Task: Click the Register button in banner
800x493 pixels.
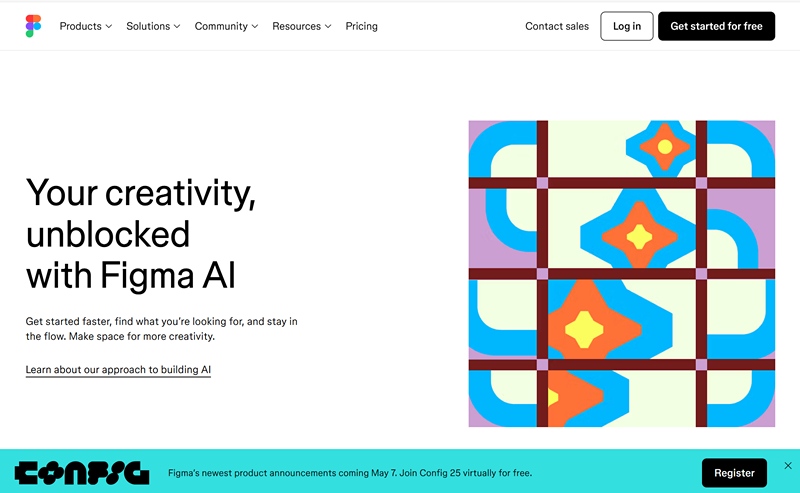Action: point(734,473)
